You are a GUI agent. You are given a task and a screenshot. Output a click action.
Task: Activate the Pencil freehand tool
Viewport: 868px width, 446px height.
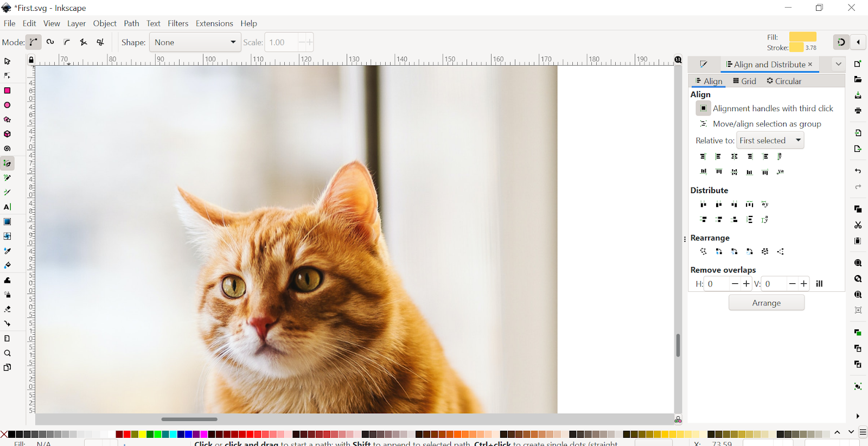(8, 178)
